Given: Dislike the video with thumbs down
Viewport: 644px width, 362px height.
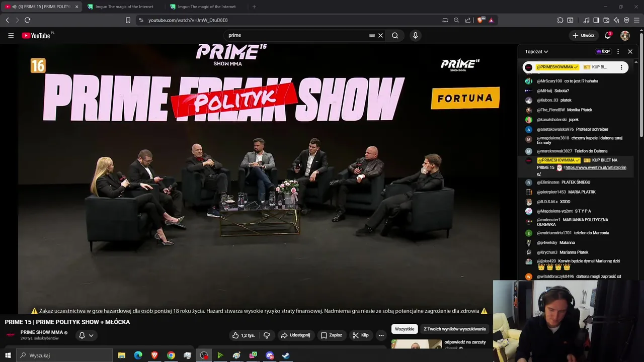Looking at the screenshot, I should [267, 335].
